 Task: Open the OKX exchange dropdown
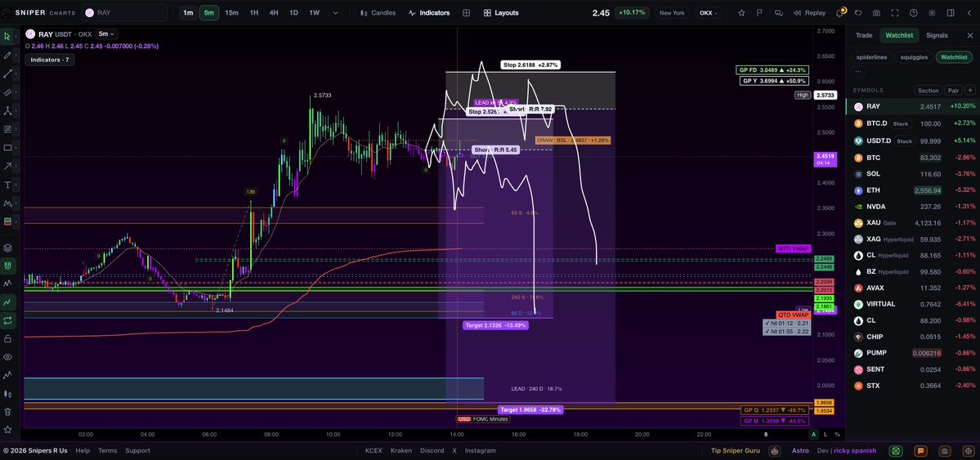click(x=708, y=12)
